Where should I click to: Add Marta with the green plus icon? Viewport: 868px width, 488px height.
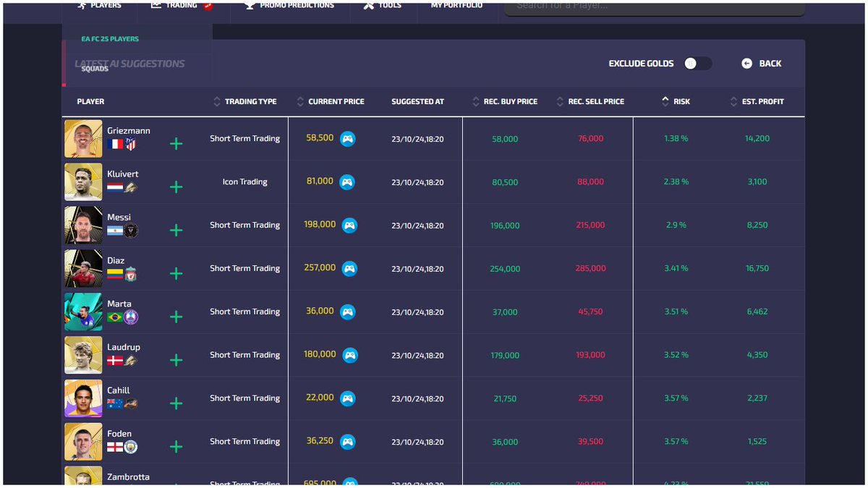tap(176, 317)
